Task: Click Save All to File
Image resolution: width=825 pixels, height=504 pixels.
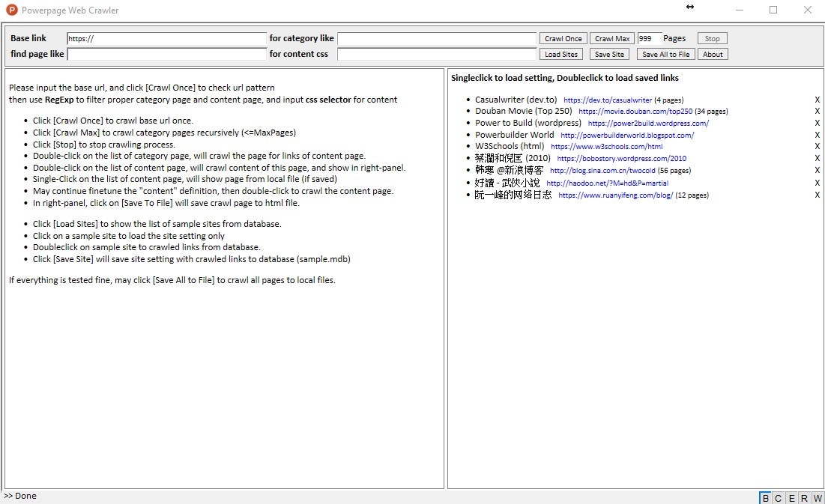Action: [x=665, y=53]
